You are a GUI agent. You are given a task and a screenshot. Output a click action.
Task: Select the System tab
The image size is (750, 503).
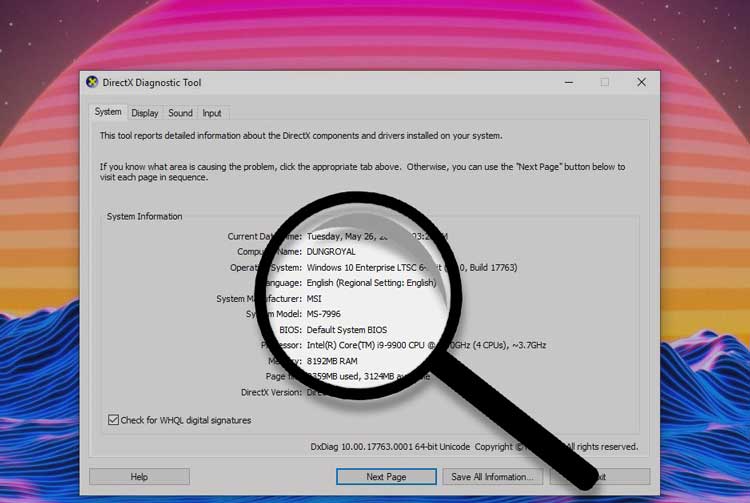[x=108, y=111]
